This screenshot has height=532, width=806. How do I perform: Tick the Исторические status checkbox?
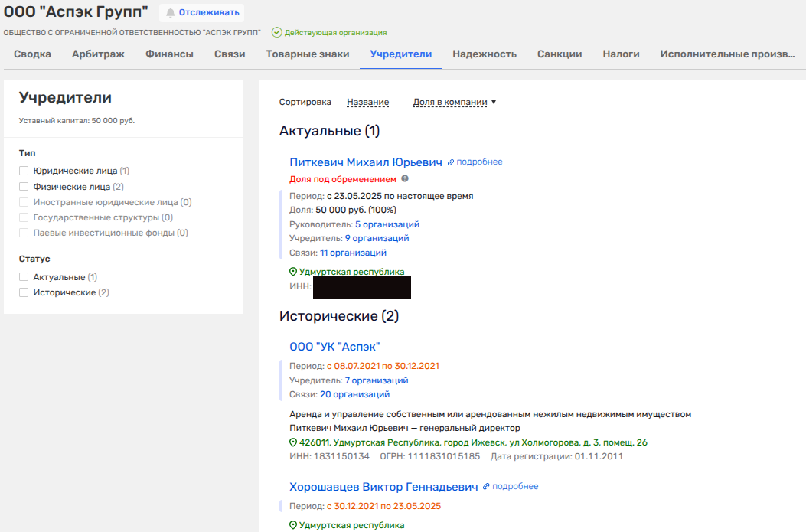click(x=24, y=292)
